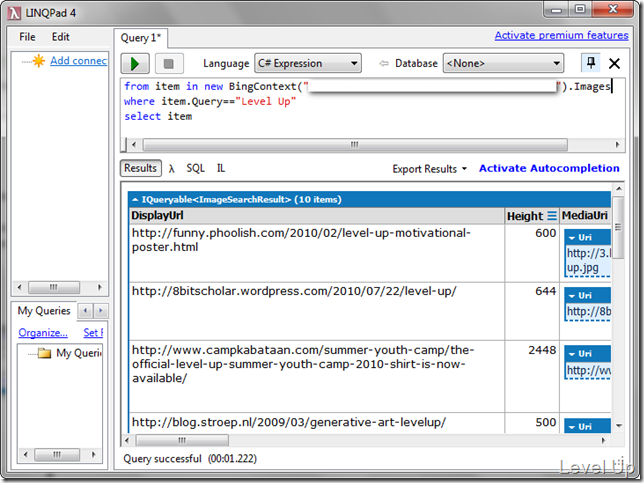Click the 8bitscholar.wordpress.com DisplayUrl cell

tap(316, 311)
